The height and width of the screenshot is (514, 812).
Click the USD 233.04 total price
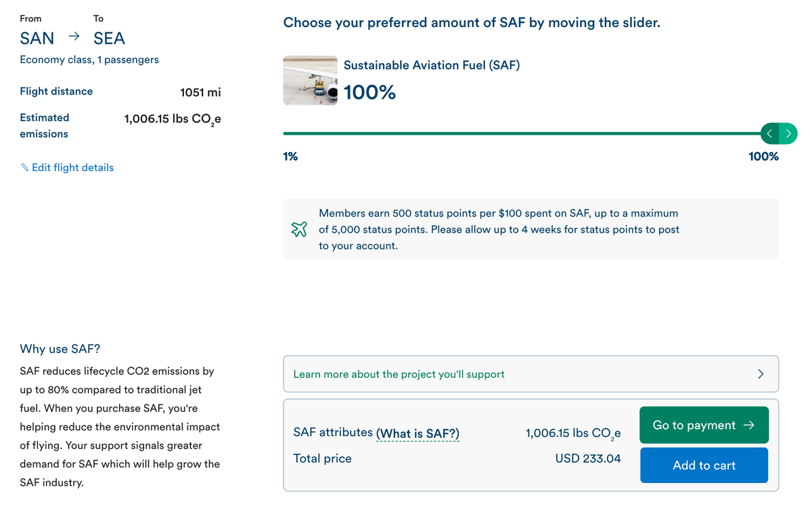click(588, 459)
